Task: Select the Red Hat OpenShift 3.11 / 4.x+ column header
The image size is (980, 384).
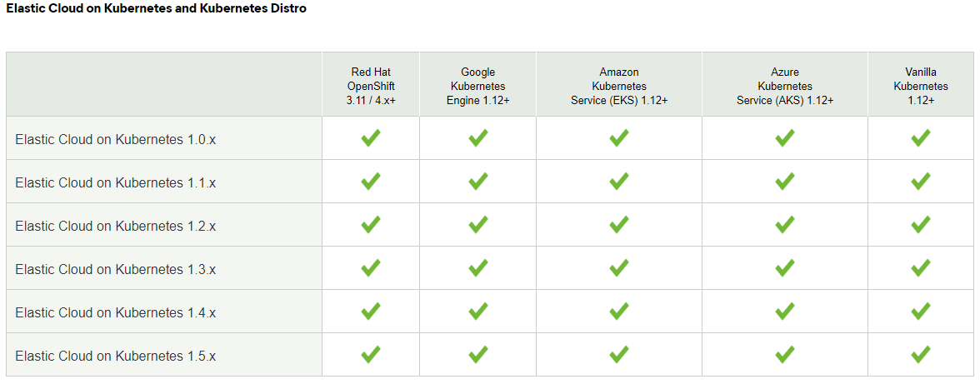Action: point(371,86)
